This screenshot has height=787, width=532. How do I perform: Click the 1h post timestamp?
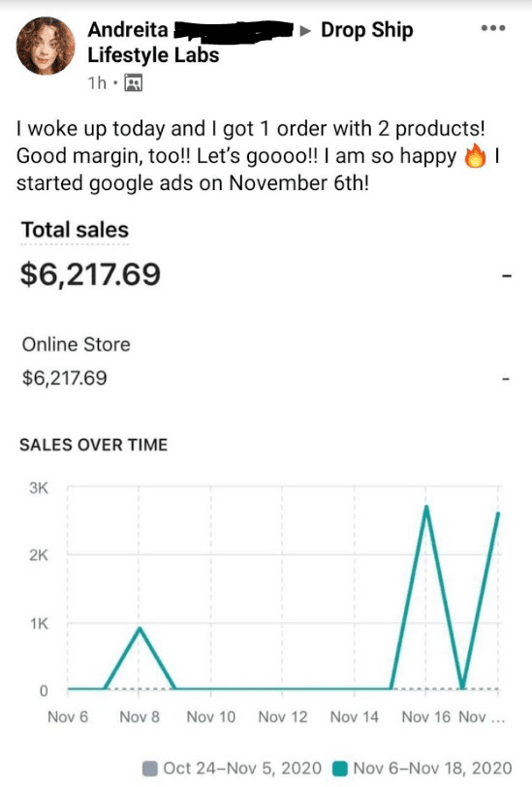pyautogui.click(x=97, y=82)
